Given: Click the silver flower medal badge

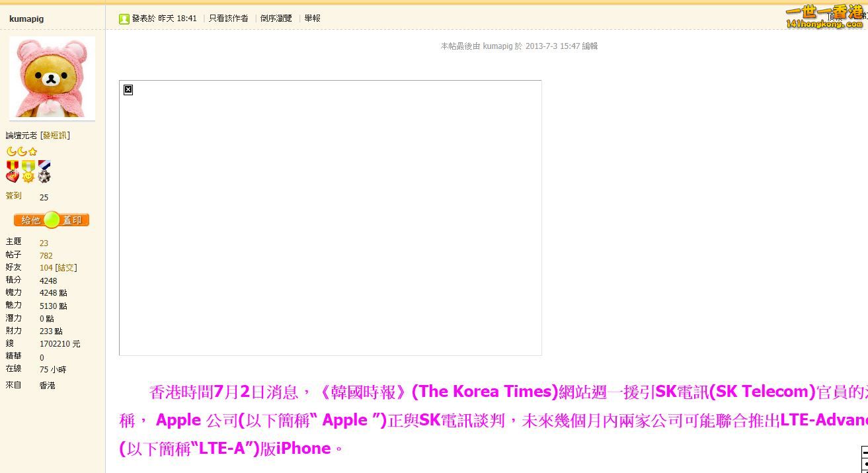Looking at the screenshot, I should (44, 171).
